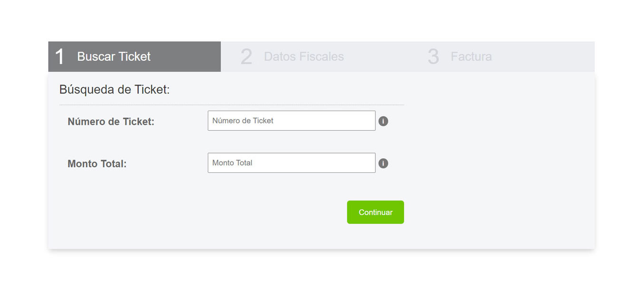Image resolution: width=644 pixels, height=293 pixels.
Task: Click the large step number 1
Action: (x=59, y=57)
